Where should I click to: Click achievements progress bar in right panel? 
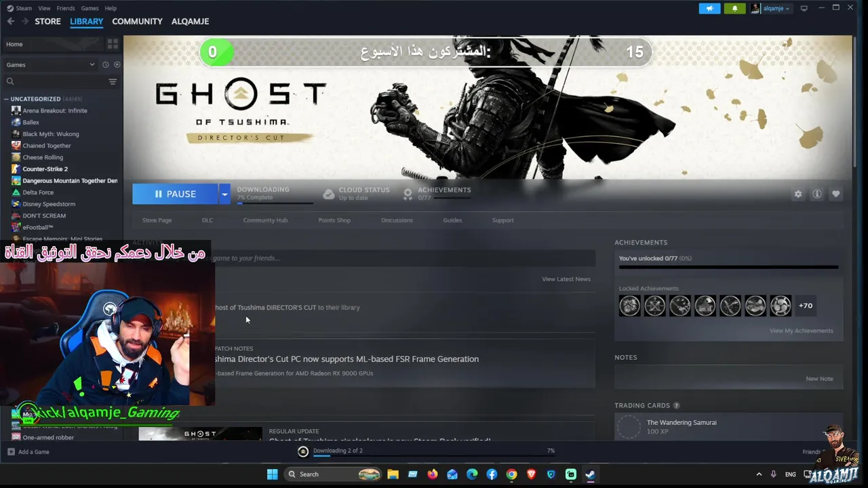(728, 267)
